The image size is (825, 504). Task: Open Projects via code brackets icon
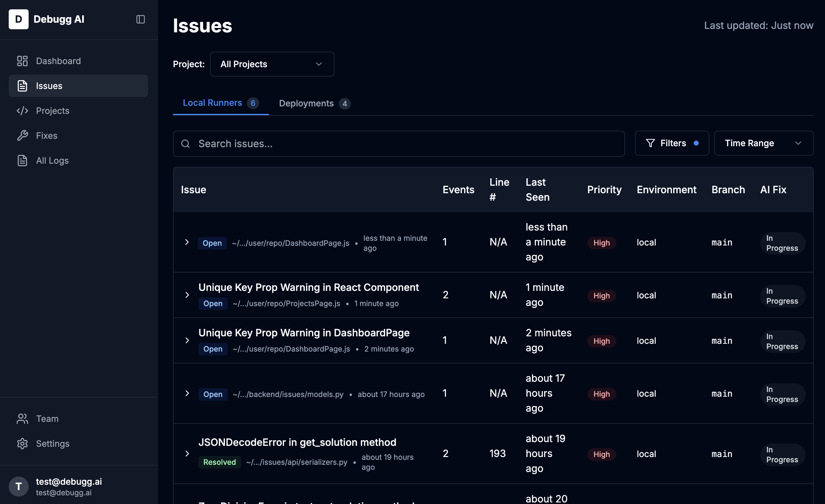[22, 110]
